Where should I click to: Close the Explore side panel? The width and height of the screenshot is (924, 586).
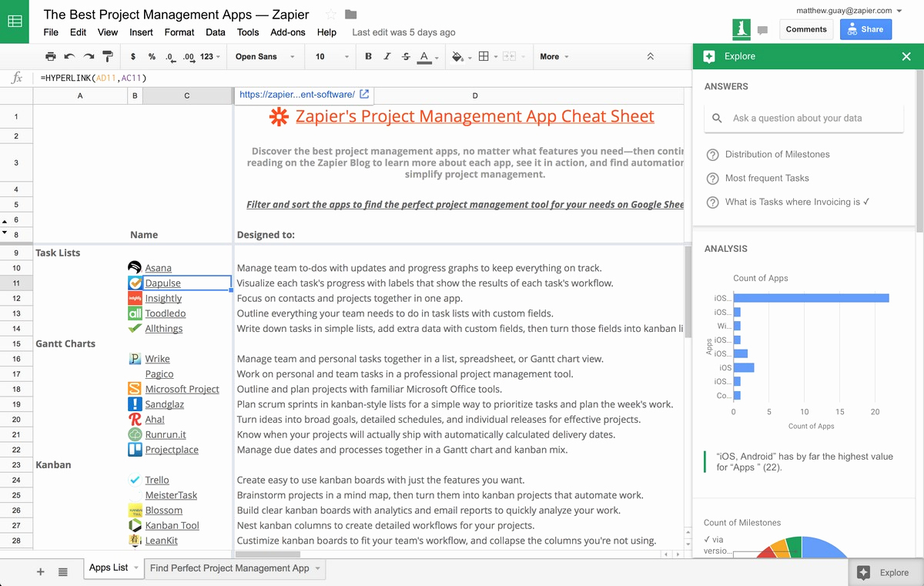906,56
